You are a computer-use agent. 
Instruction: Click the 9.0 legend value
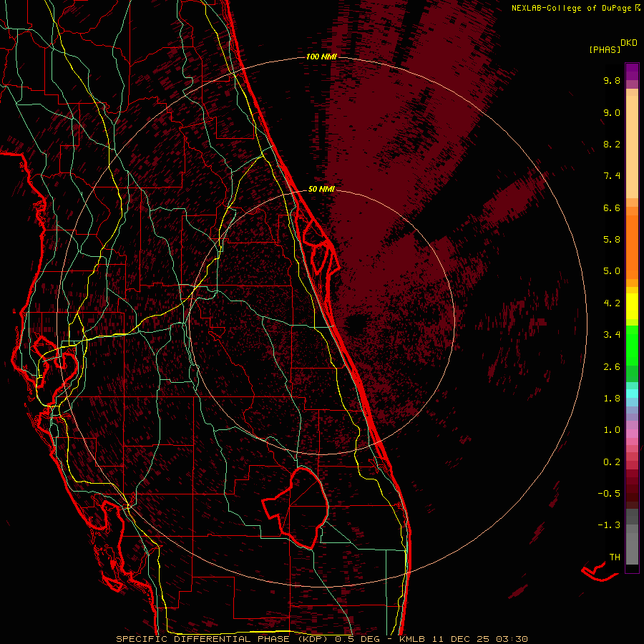tap(612, 112)
